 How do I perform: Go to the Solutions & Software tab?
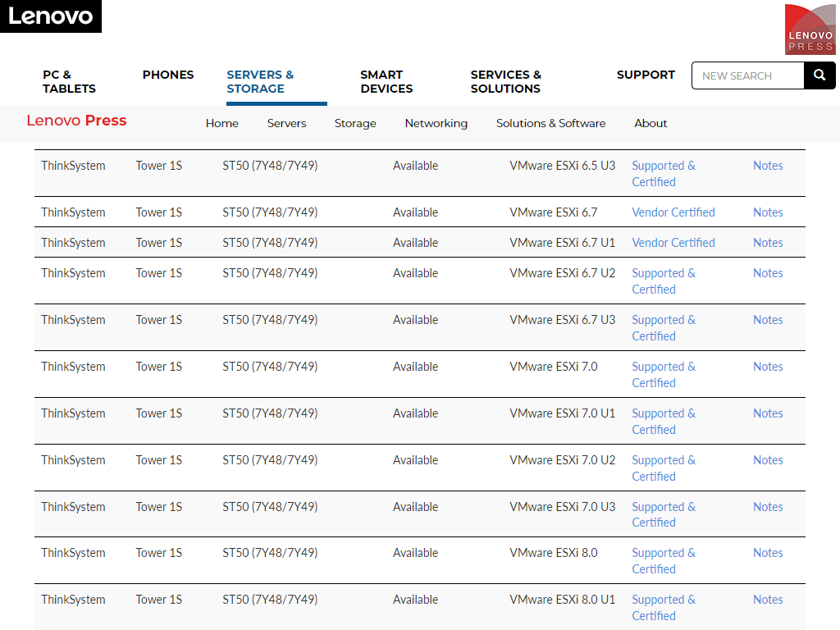pyautogui.click(x=550, y=123)
